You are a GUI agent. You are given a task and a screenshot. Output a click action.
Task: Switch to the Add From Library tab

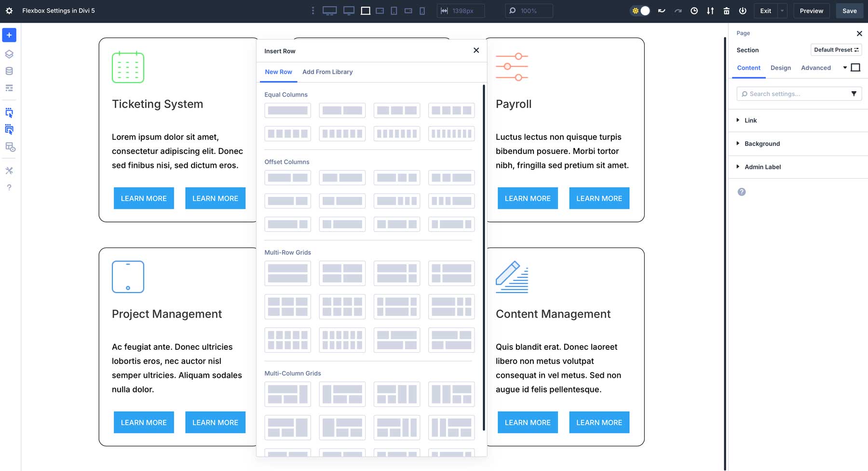327,72
